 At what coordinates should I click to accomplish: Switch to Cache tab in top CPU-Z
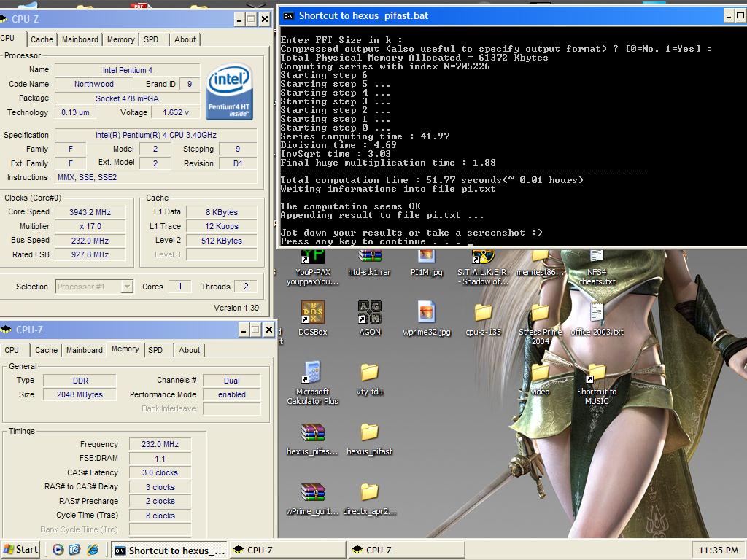pyautogui.click(x=42, y=39)
